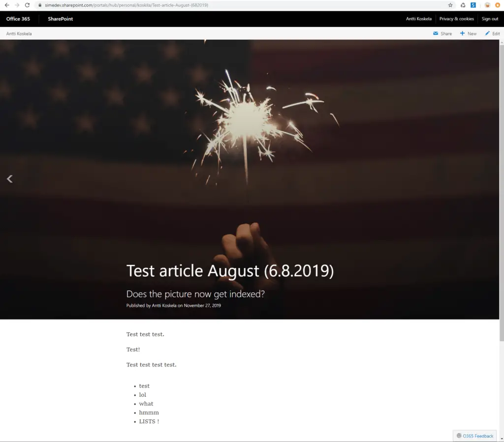Viewport: 504px width, 442px height.
Task: Click the vertical page scrollbar
Action: click(502, 197)
